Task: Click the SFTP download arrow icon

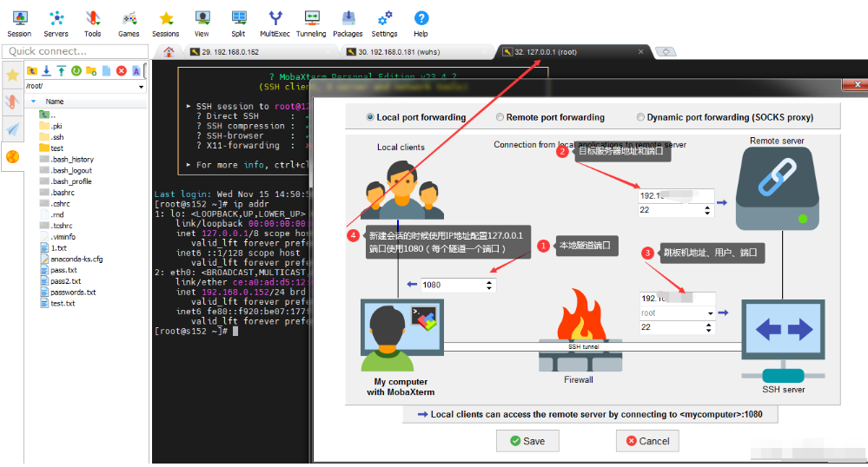Action: point(47,71)
